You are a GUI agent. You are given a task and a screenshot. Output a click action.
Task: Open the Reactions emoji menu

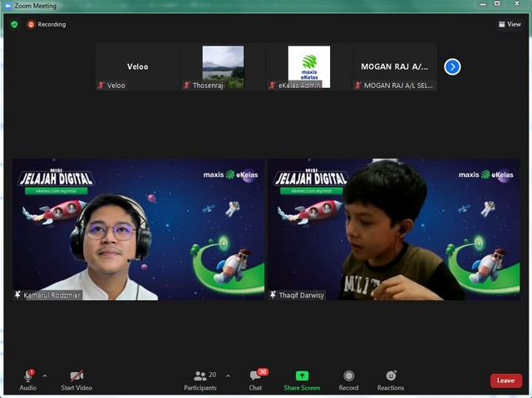pyautogui.click(x=391, y=376)
